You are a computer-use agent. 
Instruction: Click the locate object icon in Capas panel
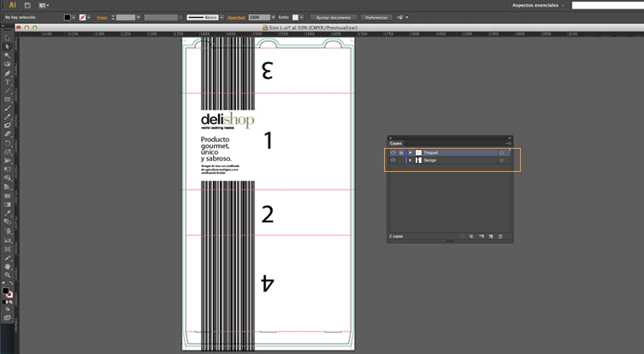tap(462, 236)
